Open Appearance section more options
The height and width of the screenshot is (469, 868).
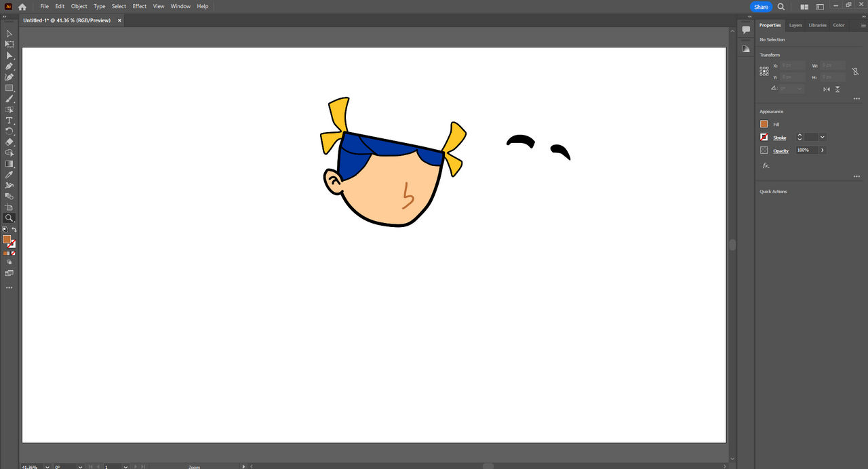point(856,176)
